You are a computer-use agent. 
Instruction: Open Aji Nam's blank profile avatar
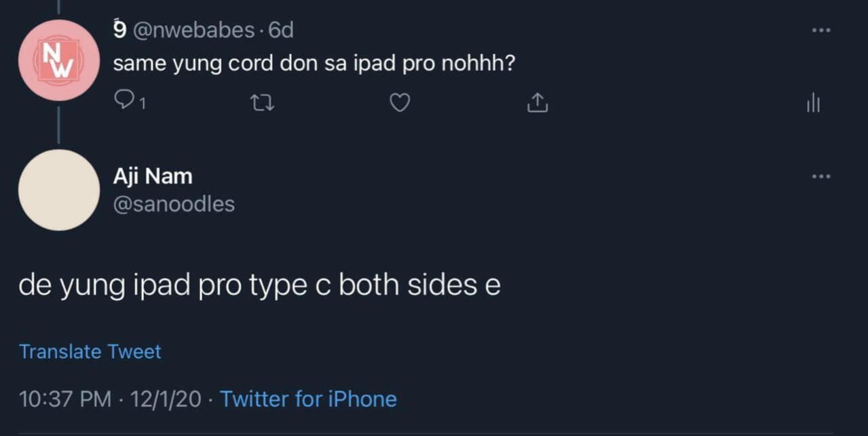pyautogui.click(x=59, y=190)
